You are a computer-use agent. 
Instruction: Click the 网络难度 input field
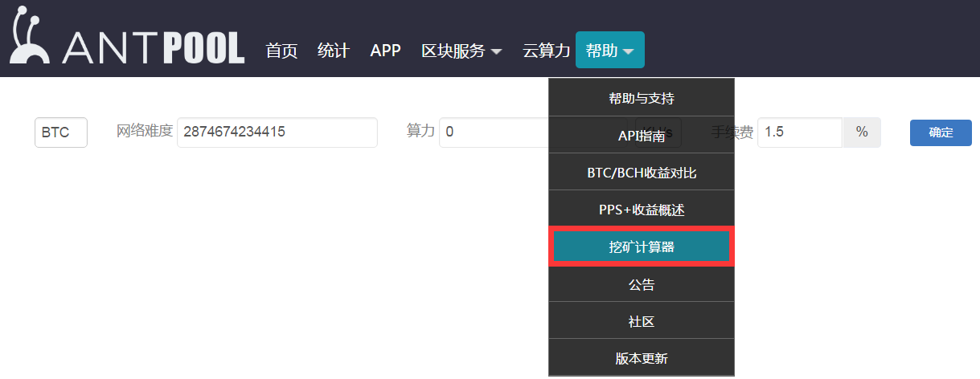click(x=277, y=132)
